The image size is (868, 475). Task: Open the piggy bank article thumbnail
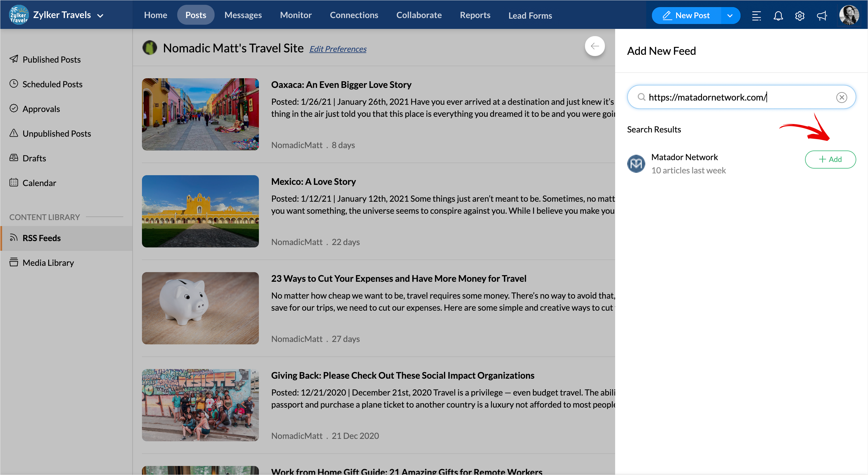point(200,308)
